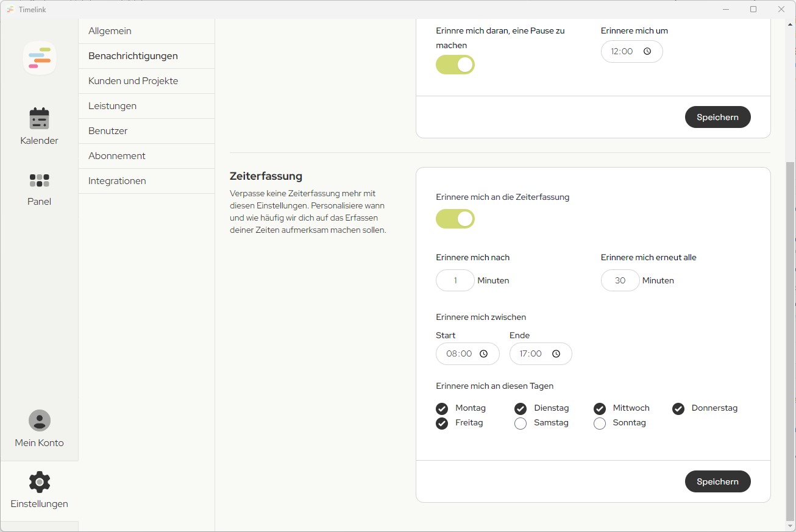Uncheck Donnerstag checkbox
The height and width of the screenshot is (532, 796).
(678, 408)
